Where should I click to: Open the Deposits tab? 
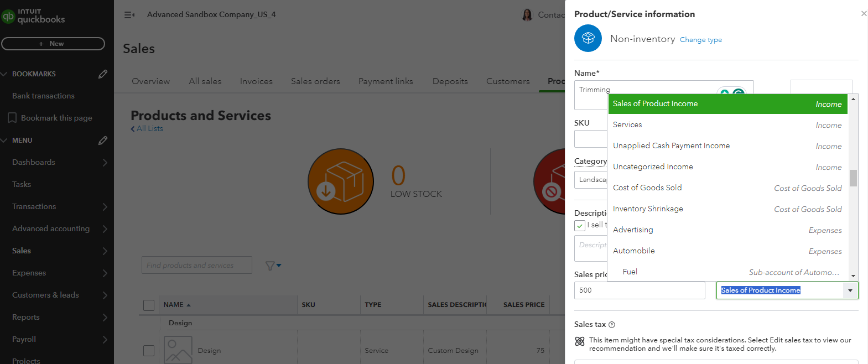[x=450, y=81]
